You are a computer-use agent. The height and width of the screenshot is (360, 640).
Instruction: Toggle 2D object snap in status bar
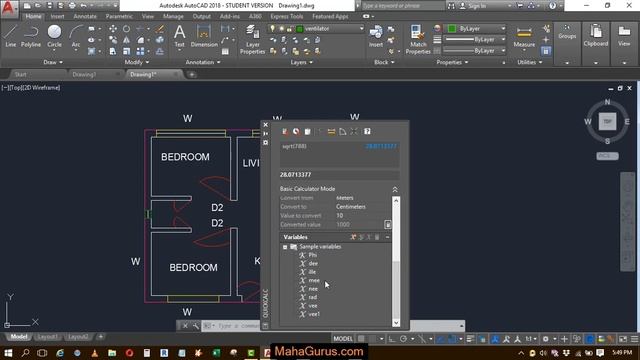tap(452, 339)
